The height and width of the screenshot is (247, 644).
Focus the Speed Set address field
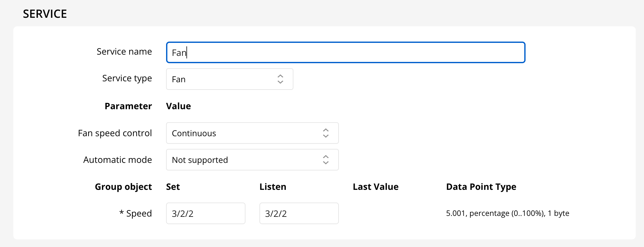tap(205, 213)
